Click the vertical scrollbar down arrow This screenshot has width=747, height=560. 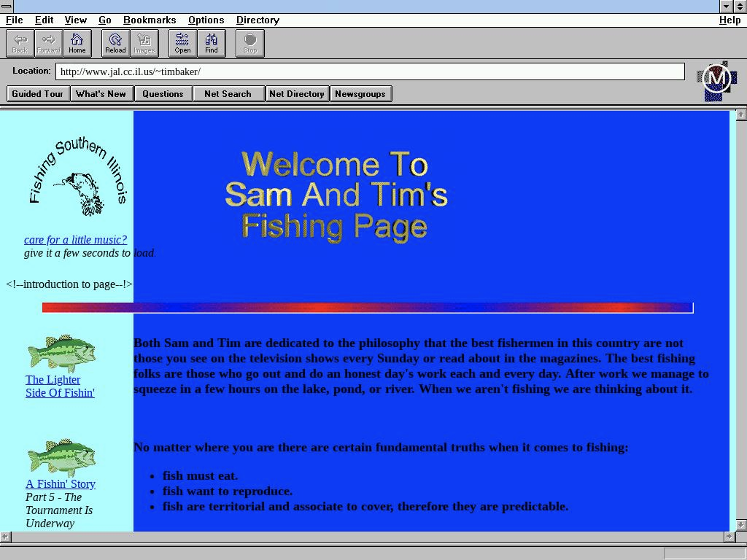pyautogui.click(x=740, y=525)
